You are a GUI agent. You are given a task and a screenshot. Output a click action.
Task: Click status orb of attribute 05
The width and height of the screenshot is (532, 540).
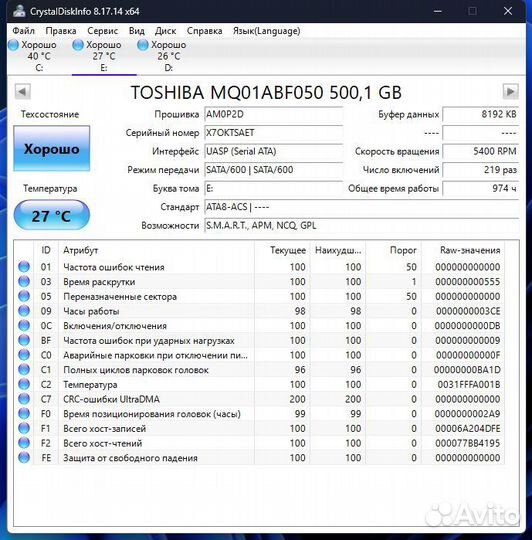tap(24, 296)
